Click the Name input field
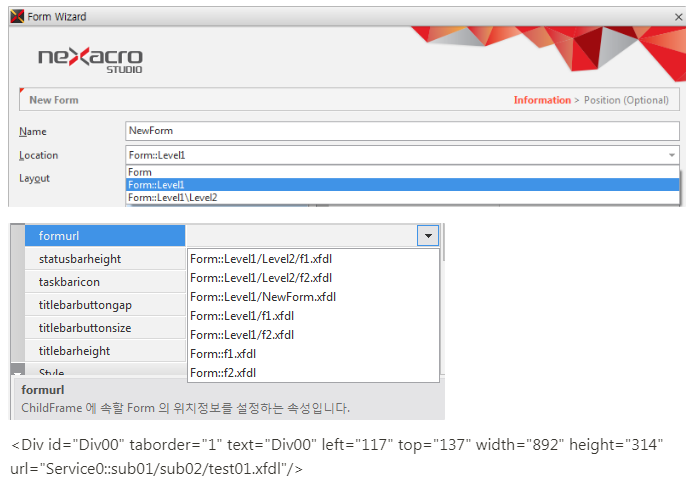The height and width of the screenshot is (478, 694). click(402, 131)
